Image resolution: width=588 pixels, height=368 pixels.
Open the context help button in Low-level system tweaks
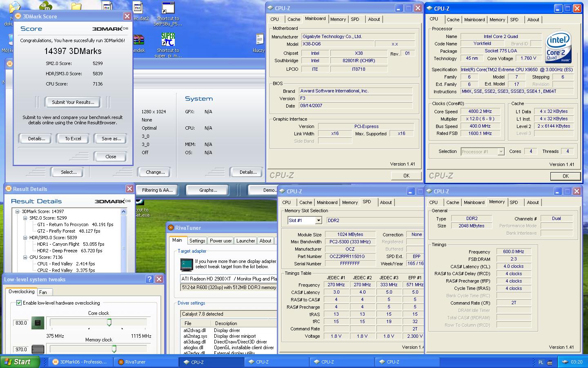pos(149,279)
